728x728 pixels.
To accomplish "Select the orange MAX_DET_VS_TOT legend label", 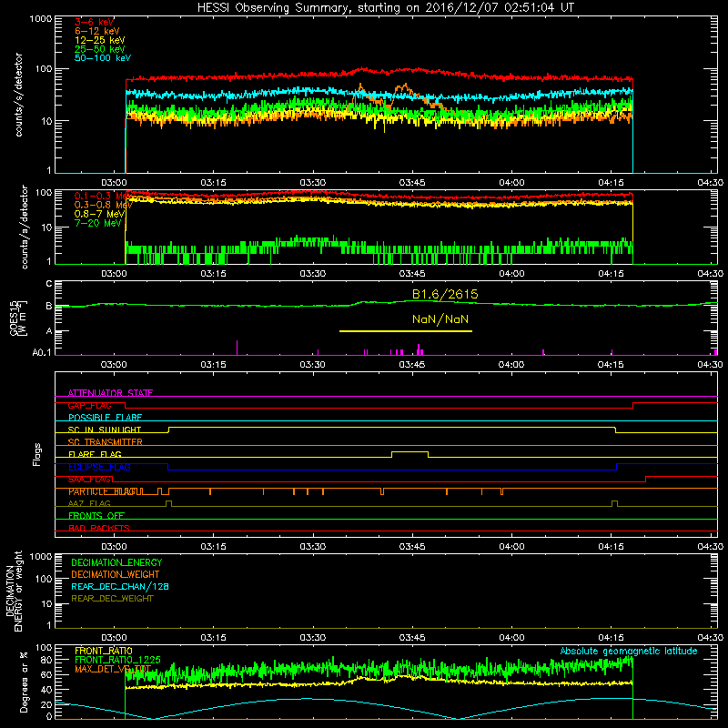I will [x=113, y=669].
